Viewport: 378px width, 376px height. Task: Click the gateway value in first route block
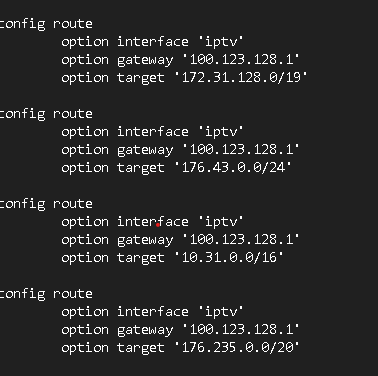241,59
